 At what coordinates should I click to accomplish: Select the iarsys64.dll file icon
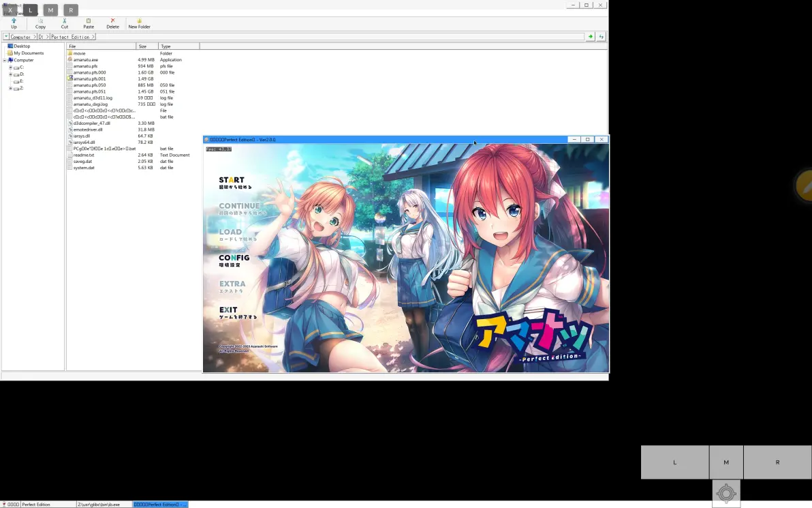click(x=70, y=142)
